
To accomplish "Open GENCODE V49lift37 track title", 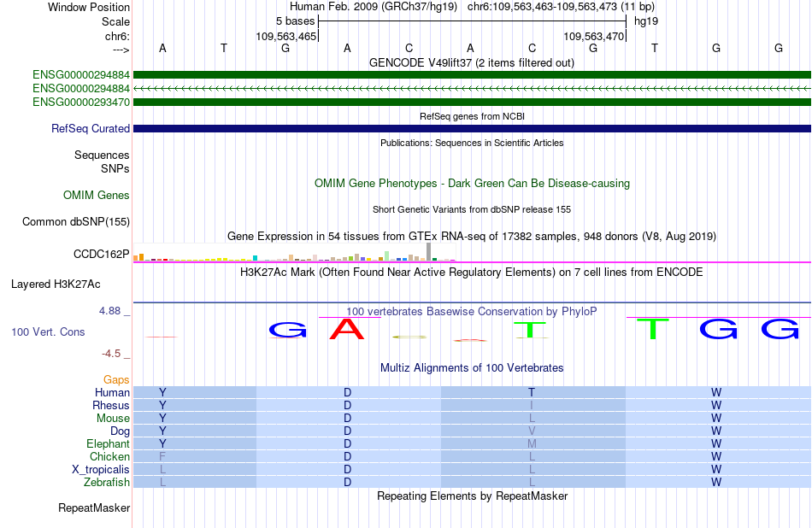I will click(471, 63).
